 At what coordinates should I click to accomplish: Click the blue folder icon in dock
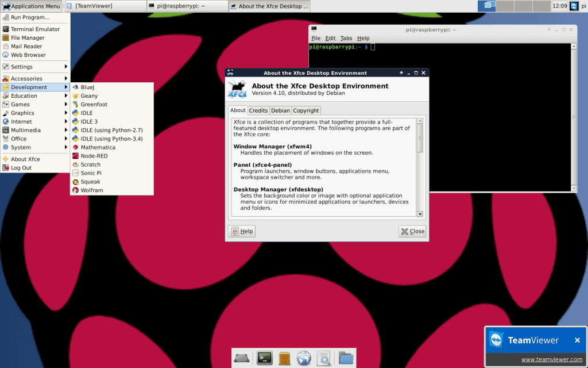click(x=345, y=358)
